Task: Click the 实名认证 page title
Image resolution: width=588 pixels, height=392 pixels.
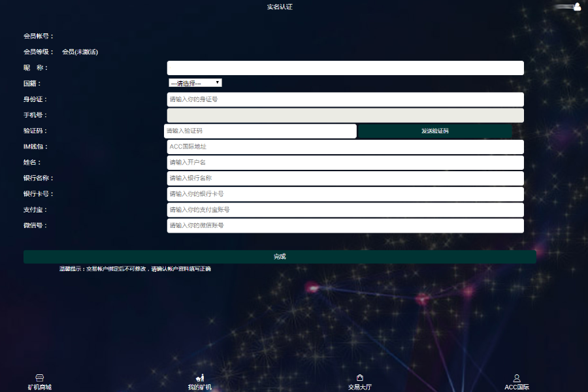Action: click(x=280, y=7)
